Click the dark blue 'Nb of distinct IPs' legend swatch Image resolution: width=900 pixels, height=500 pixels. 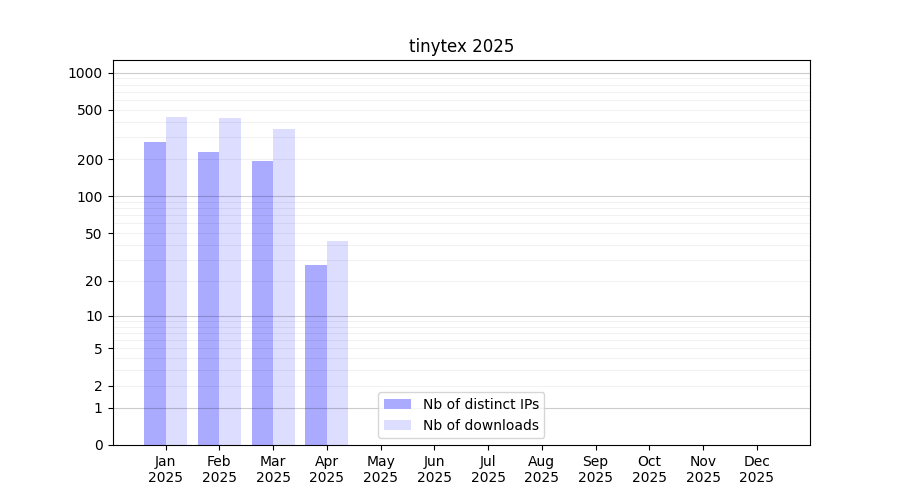(x=397, y=404)
